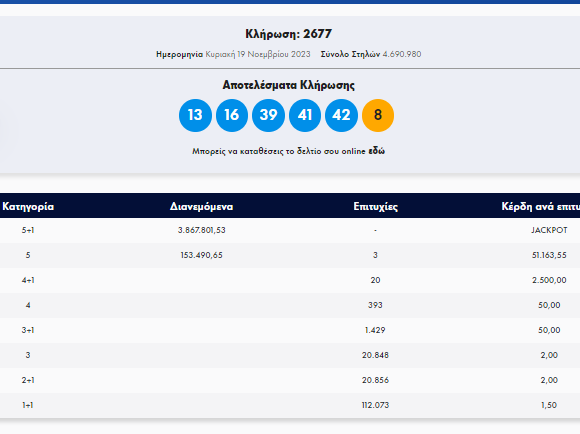Click the 'Κατηγορία' column header
The image size is (580, 434).
tap(28, 206)
